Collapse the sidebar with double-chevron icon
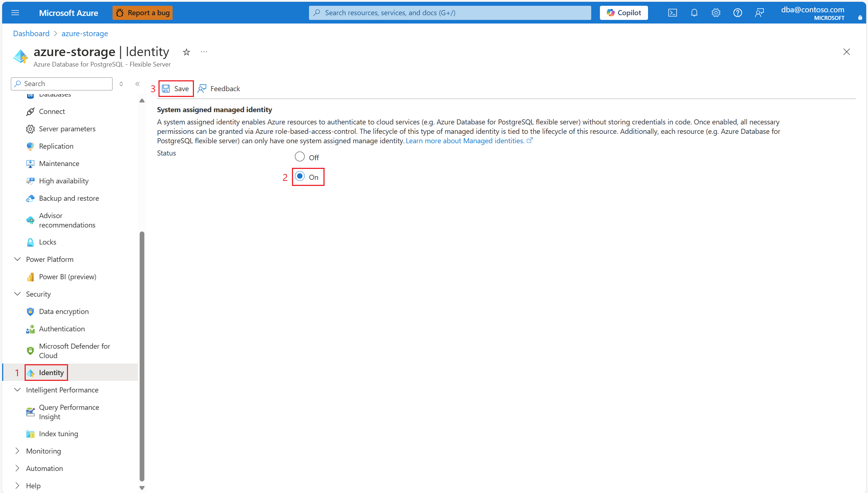This screenshot has height=493, width=868. click(x=137, y=84)
